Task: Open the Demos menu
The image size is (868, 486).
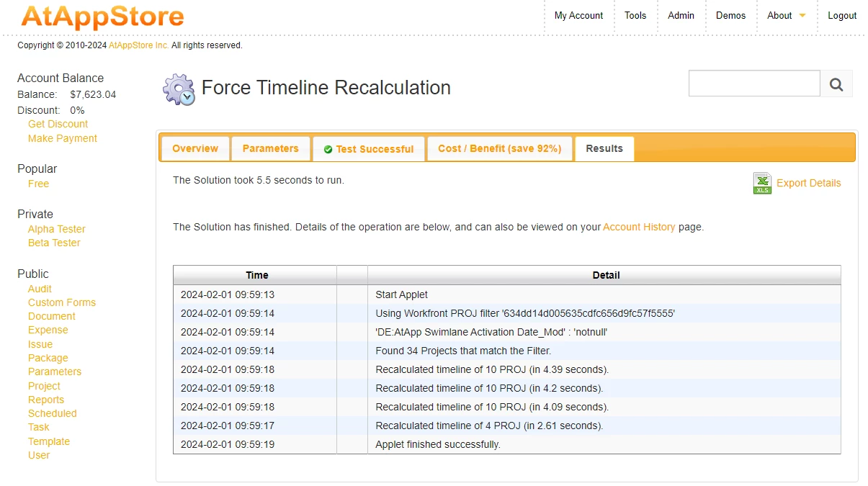Action: pyautogui.click(x=730, y=15)
